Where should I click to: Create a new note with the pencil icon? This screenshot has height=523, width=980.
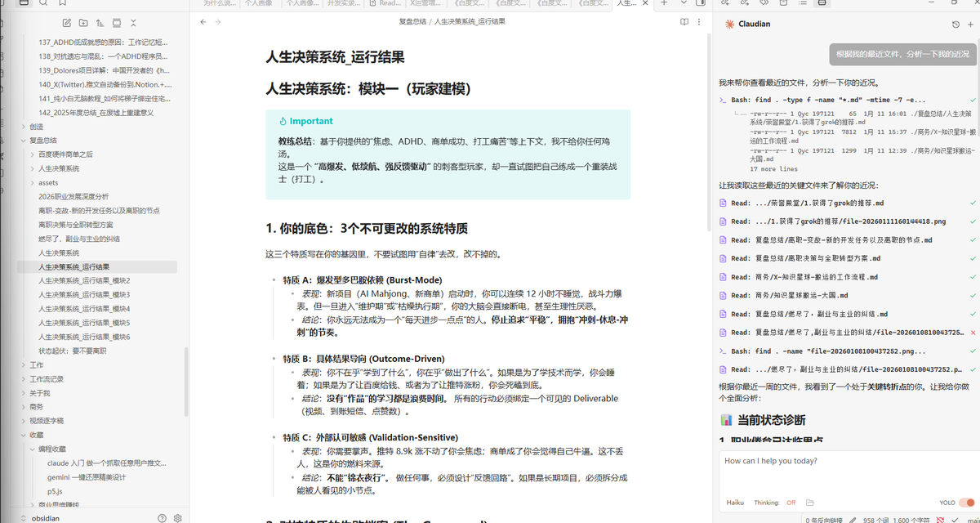pyautogui.click(x=67, y=23)
